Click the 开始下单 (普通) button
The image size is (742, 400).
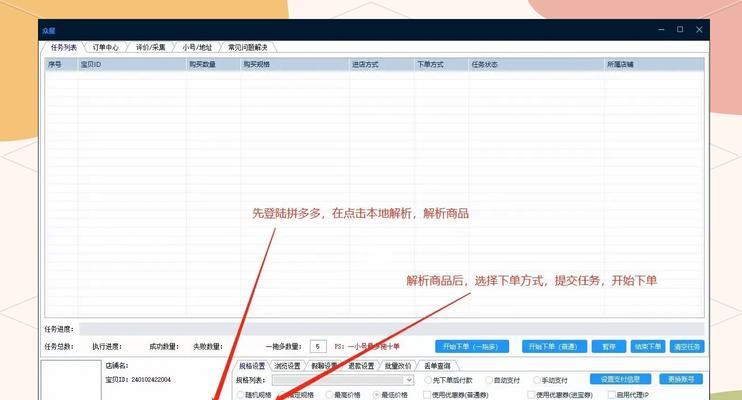554,347
